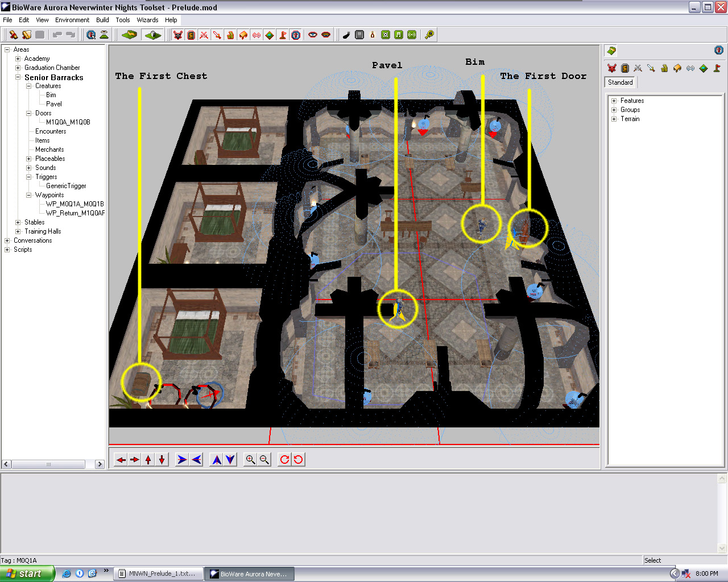Expand the Features node in palette

click(x=614, y=101)
